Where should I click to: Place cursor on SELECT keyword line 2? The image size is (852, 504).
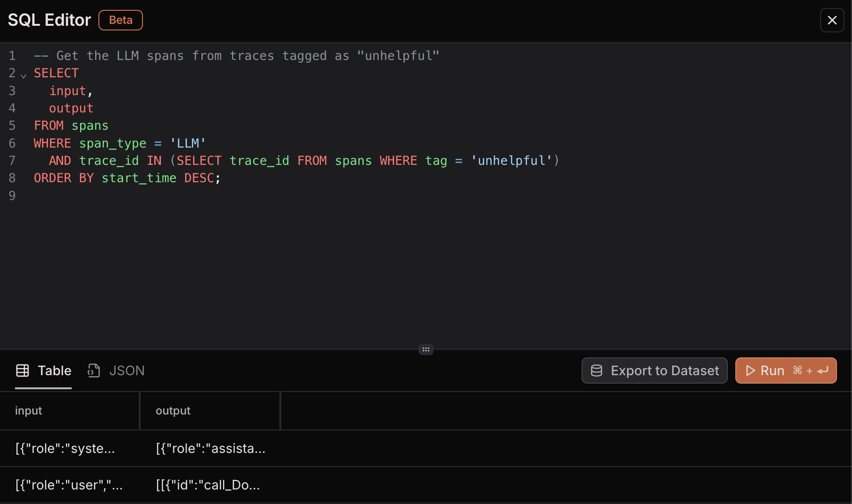(56, 73)
